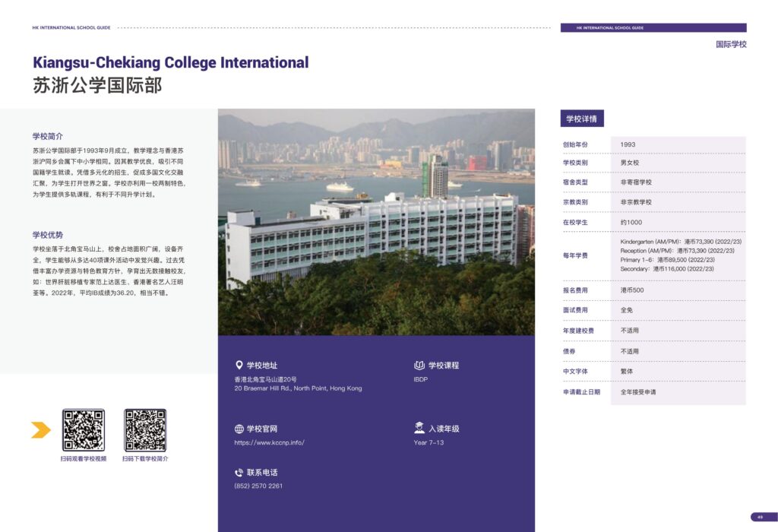Click the value 港币500

click(632, 290)
